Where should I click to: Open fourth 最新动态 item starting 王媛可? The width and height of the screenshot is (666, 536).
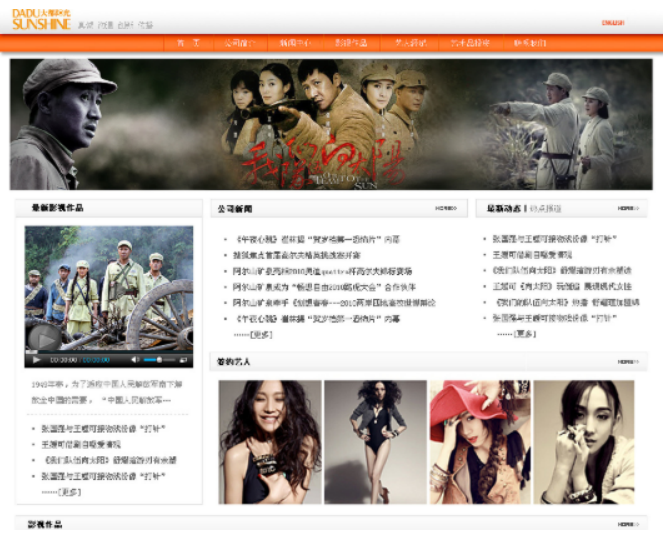point(562,286)
